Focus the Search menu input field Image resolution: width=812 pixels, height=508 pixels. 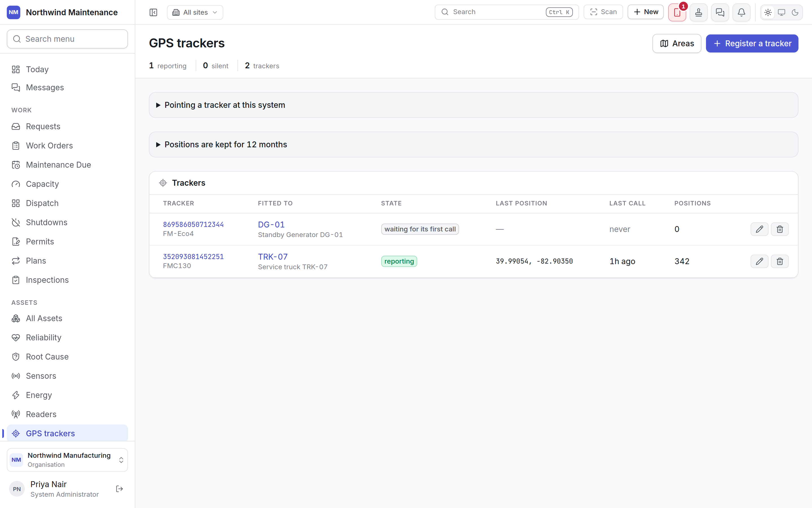67,39
